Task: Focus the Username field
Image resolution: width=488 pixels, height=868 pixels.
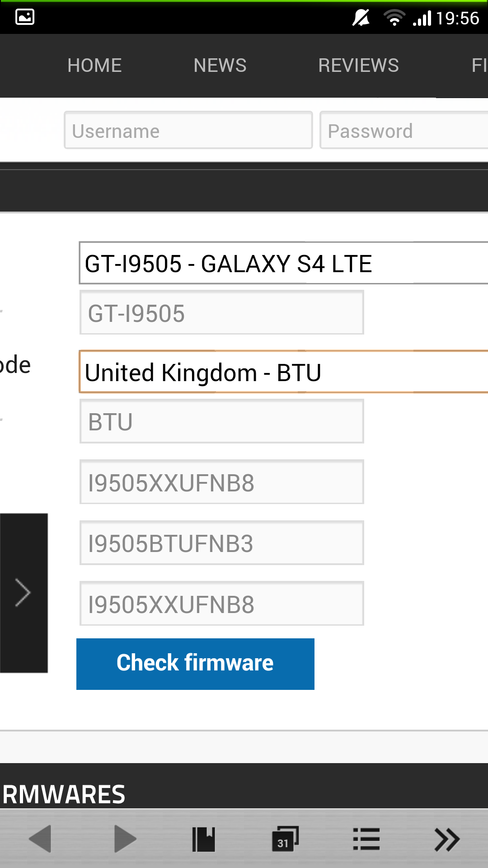Action: coord(188,130)
